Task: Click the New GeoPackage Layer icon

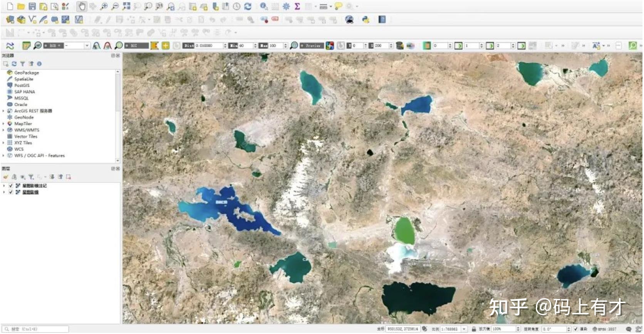Action: [21, 19]
